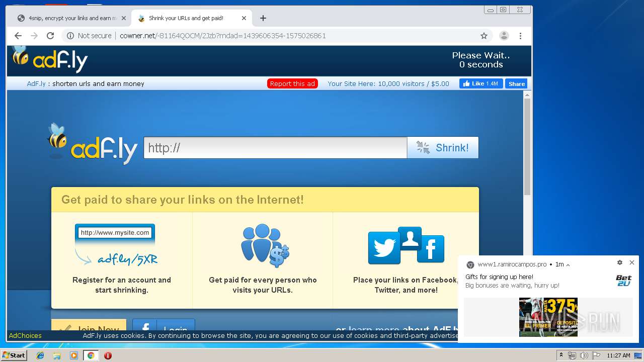This screenshot has height=362, width=644.
Task: Select the Shrink your URLs and get paid tab
Action: click(191, 18)
